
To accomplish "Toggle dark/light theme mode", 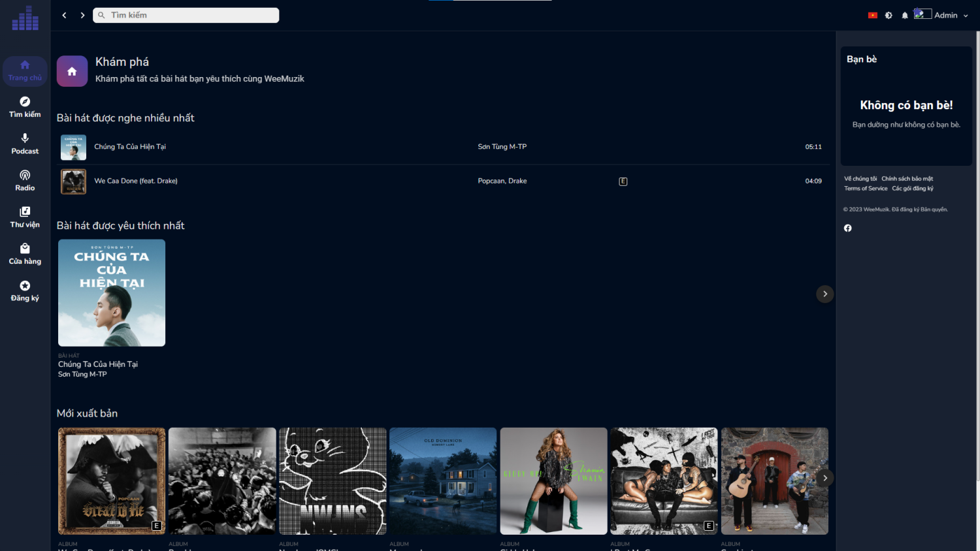I will pyautogui.click(x=889, y=16).
